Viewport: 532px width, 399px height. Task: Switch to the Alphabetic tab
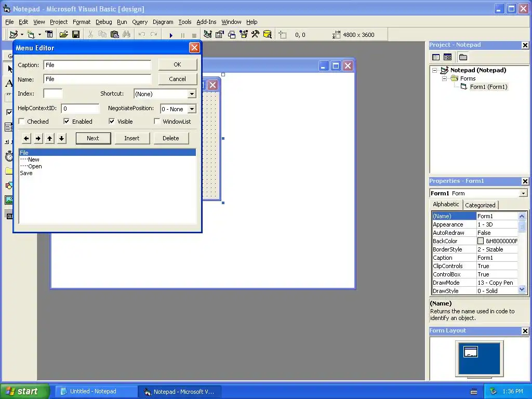[446, 204]
